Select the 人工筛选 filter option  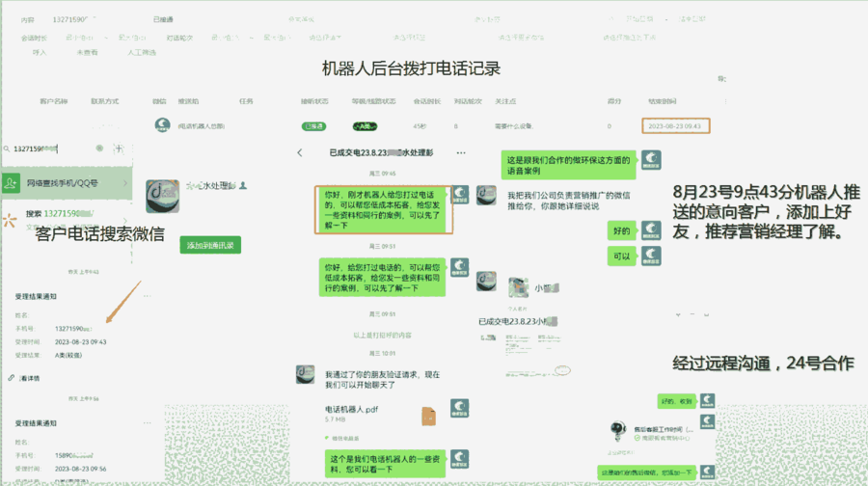[142, 52]
